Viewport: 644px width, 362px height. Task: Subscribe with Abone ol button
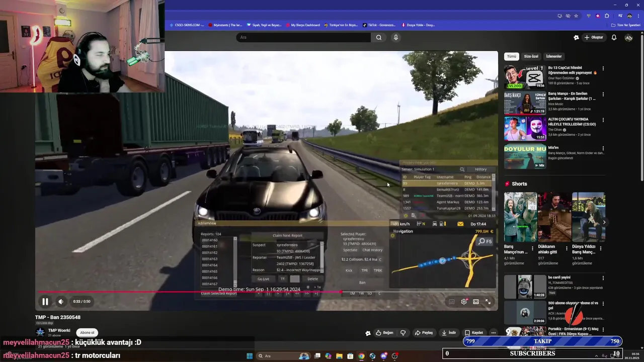87,332
